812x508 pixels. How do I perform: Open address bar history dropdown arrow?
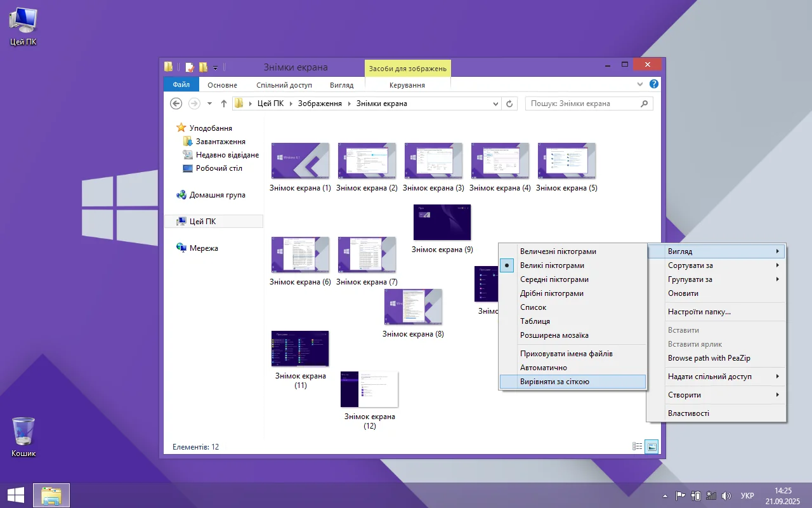pyautogui.click(x=495, y=104)
